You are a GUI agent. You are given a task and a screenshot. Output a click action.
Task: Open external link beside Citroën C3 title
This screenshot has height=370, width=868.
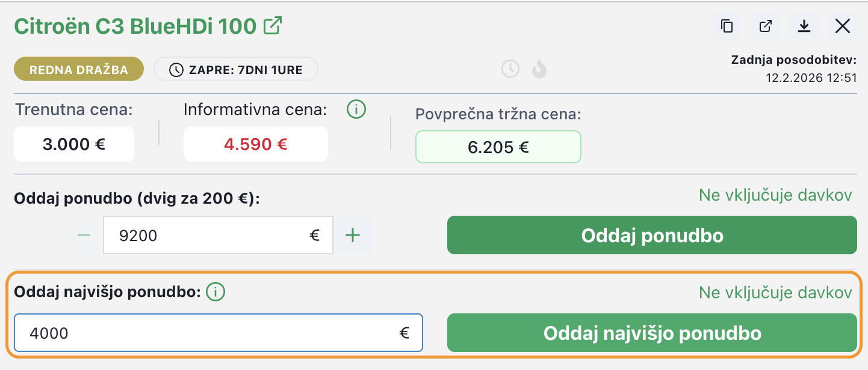[274, 26]
